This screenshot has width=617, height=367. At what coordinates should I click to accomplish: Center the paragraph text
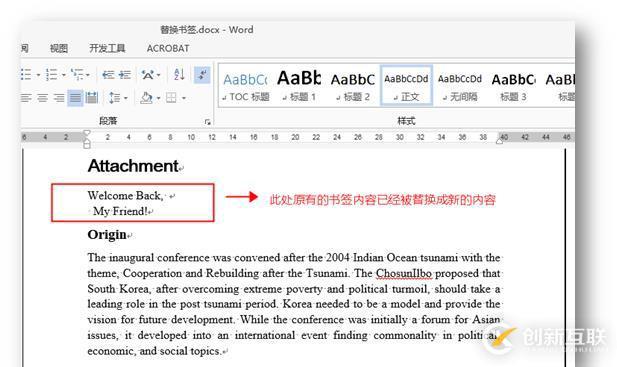pyautogui.click(x=42, y=98)
